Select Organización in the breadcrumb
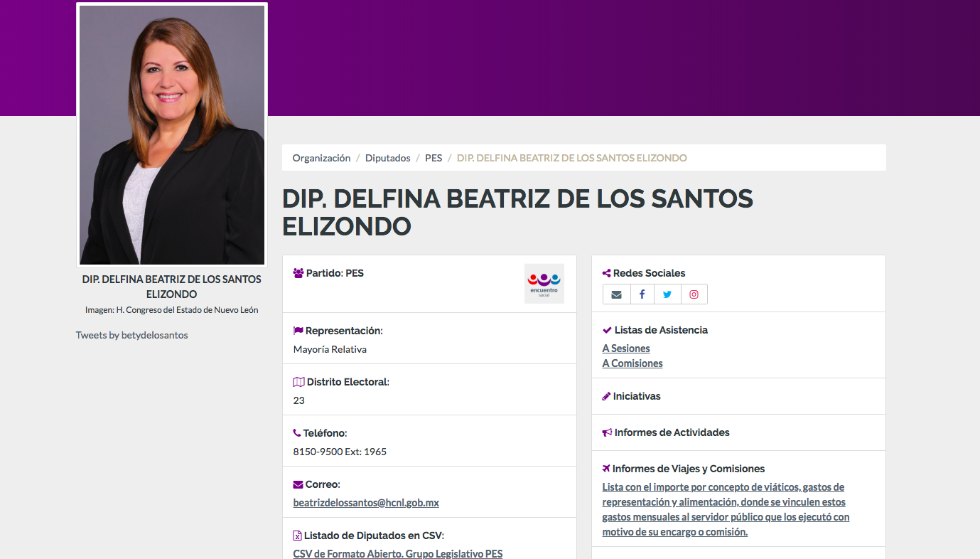The image size is (980, 559). 321,157
